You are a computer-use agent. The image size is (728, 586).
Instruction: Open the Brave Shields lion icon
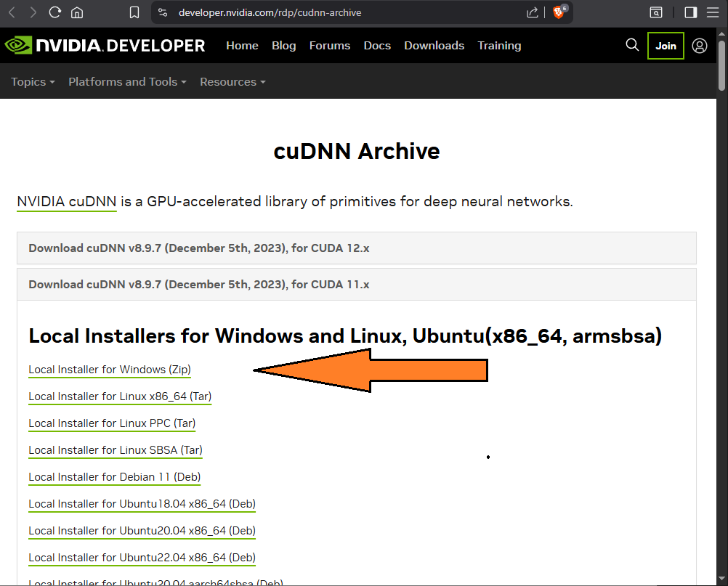(559, 12)
